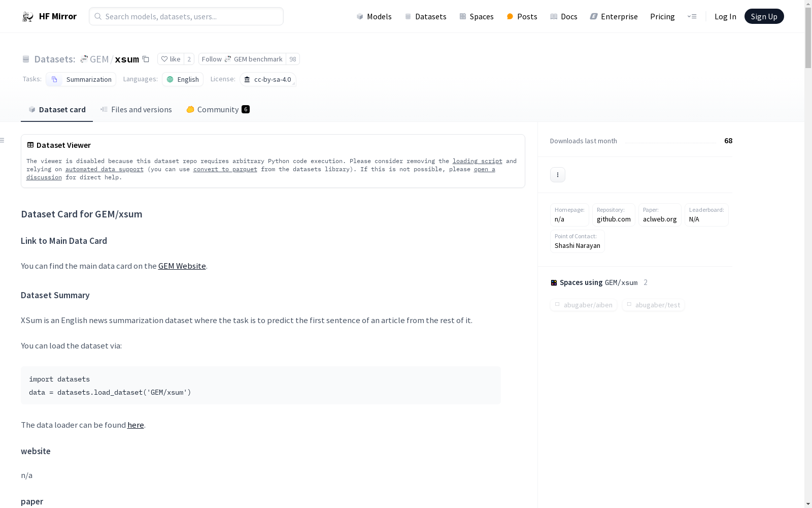Copy dataset name with the copy icon

146,59
